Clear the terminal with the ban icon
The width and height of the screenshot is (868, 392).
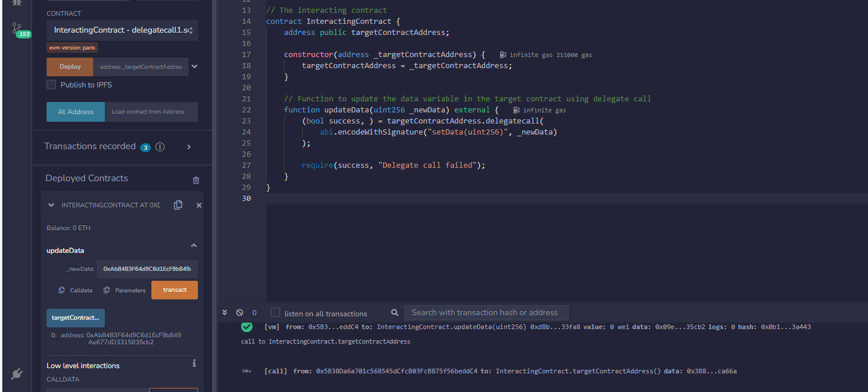point(239,312)
